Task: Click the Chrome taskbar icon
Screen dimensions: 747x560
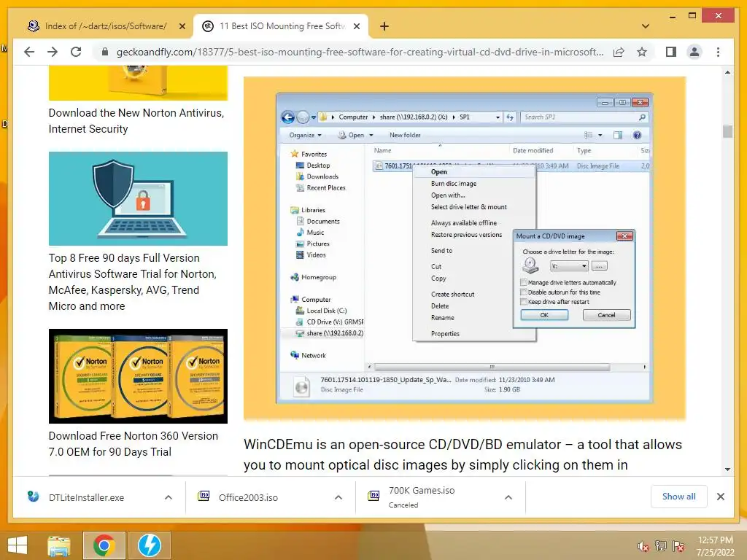Action: pyautogui.click(x=104, y=545)
